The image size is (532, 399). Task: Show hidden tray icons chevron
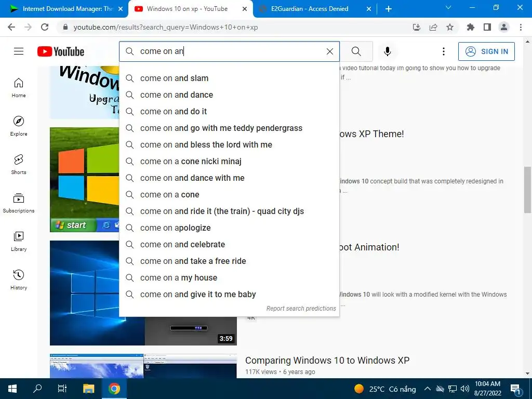(x=428, y=389)
